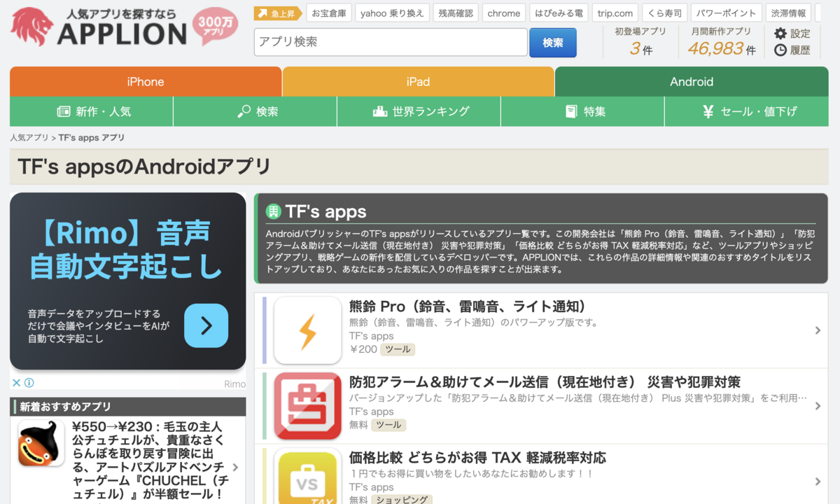Click the blue 検索 button

click(x=553, y=43)
